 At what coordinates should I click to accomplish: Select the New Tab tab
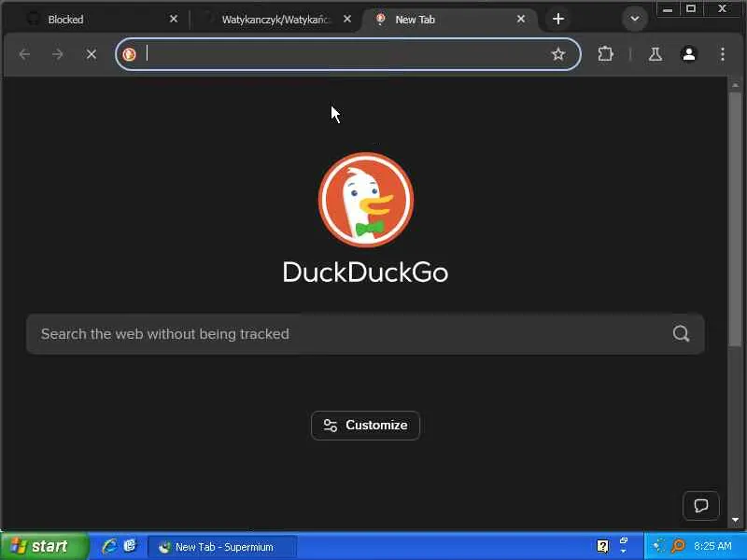[x=450, y=20]
